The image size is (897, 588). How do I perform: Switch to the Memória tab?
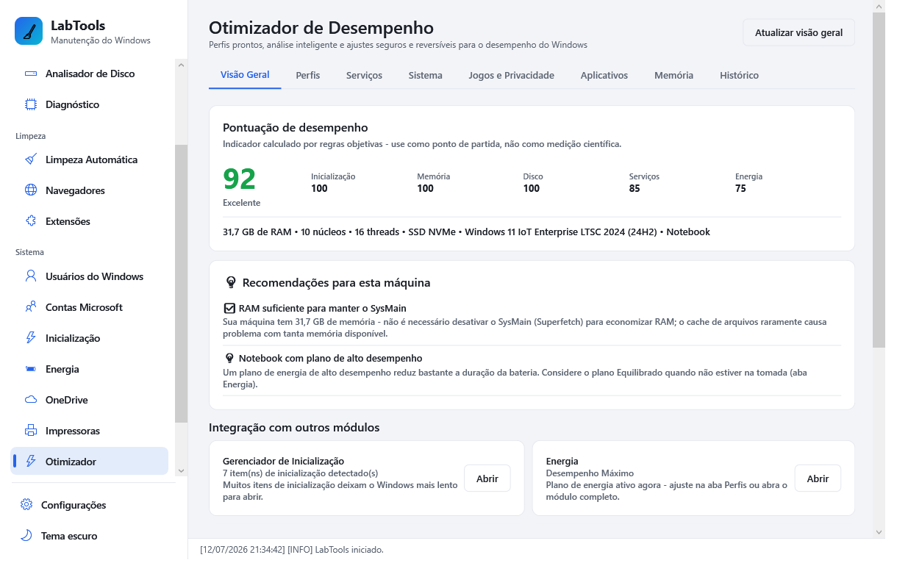[674, 75]
